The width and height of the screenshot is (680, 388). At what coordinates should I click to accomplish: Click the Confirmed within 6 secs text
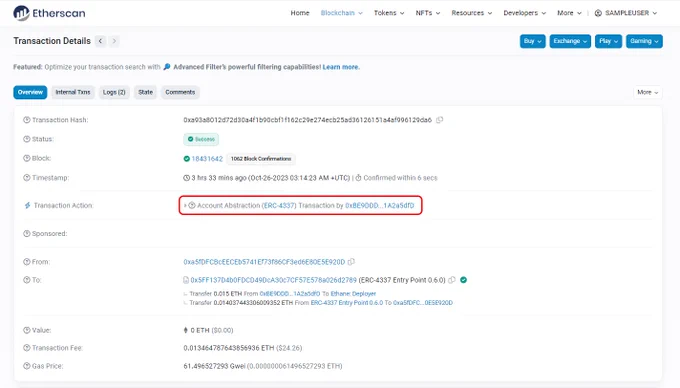coord(400,178)
